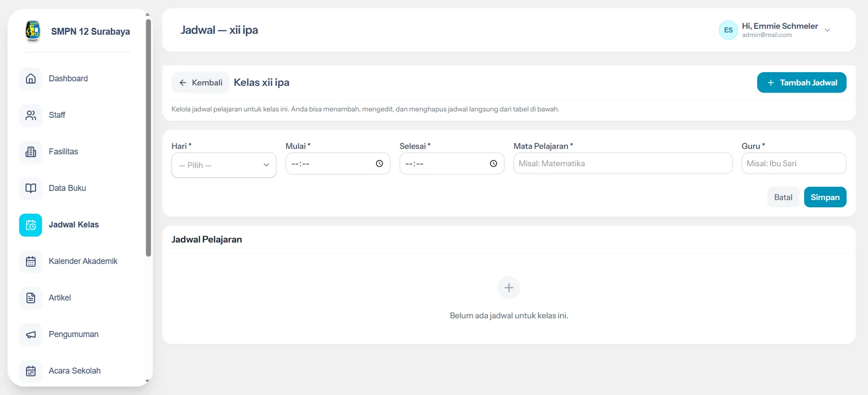Viewport: 868px width, 395px height.
Task: Click the 'SMPN 12 Surabaya' school name
Action: click(90, 32)
